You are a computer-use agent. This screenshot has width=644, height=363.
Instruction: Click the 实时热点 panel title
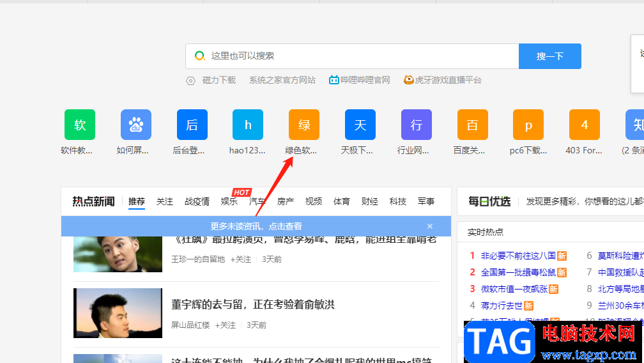(x=486, y=232)
